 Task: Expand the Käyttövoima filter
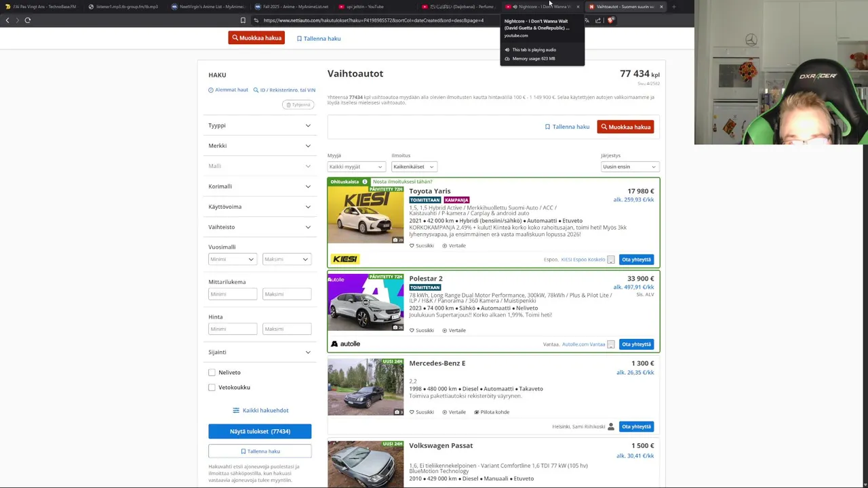(x=260, y=207)
